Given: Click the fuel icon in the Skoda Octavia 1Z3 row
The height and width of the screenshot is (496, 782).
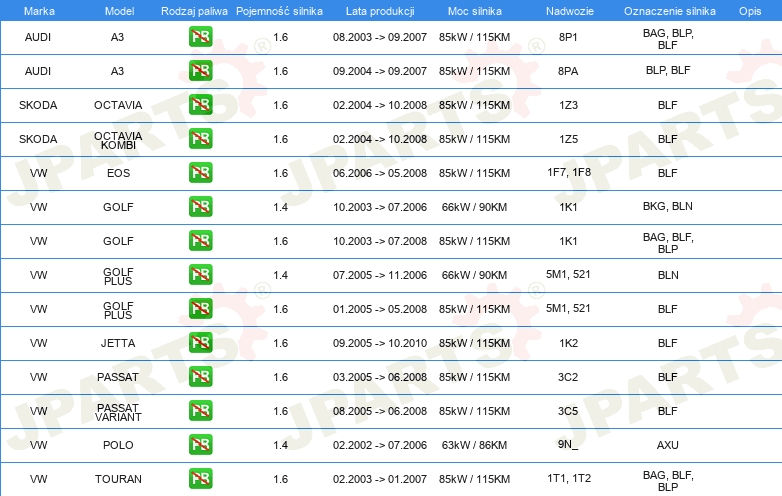Looking at the screenshot, I should click(x=200, y=105).
